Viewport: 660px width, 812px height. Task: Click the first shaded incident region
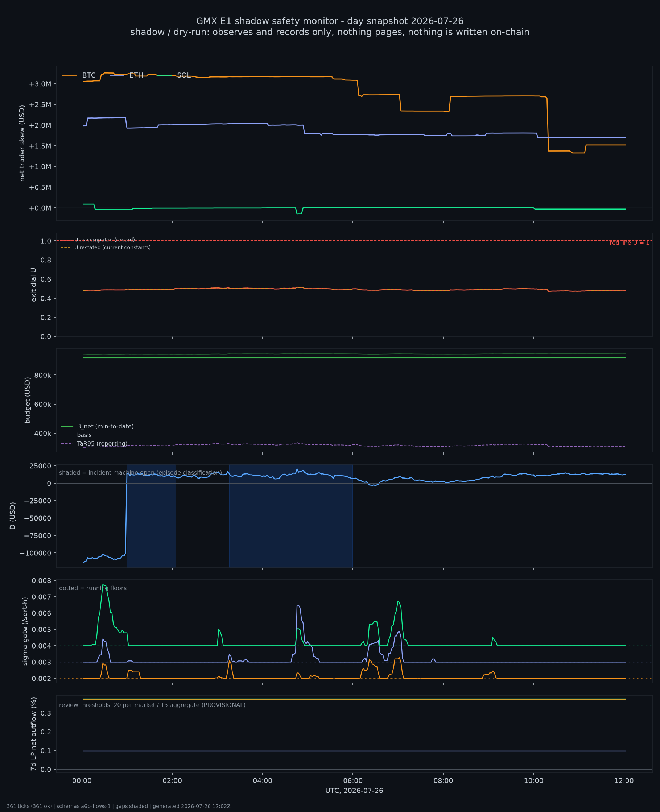(x=151, y=516)
